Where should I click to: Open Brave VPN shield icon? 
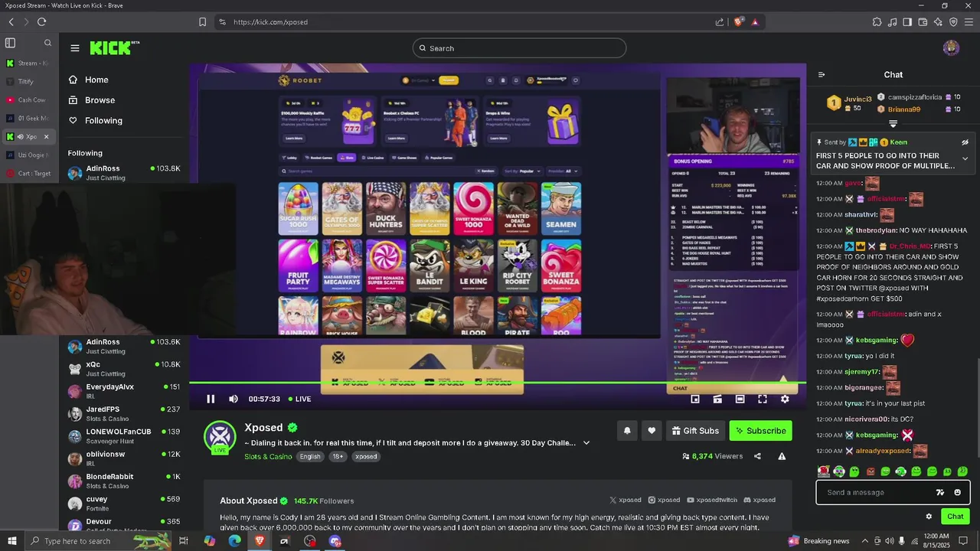tap(953, 22)
